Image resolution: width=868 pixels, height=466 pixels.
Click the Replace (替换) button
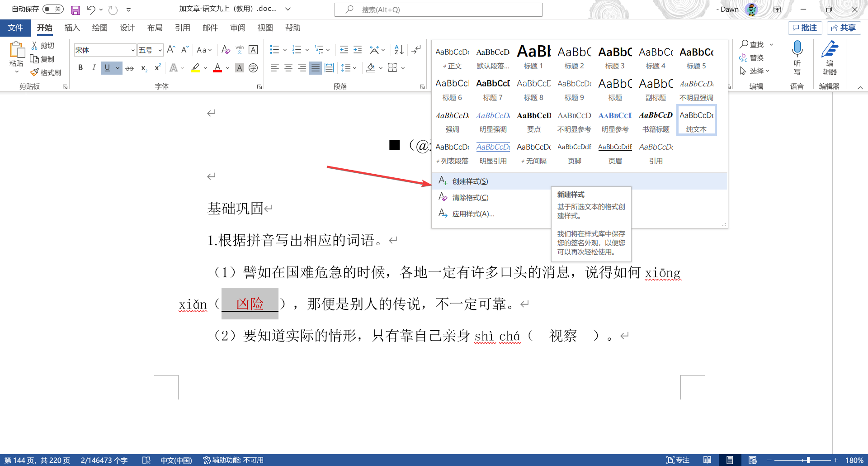(751, 58)
